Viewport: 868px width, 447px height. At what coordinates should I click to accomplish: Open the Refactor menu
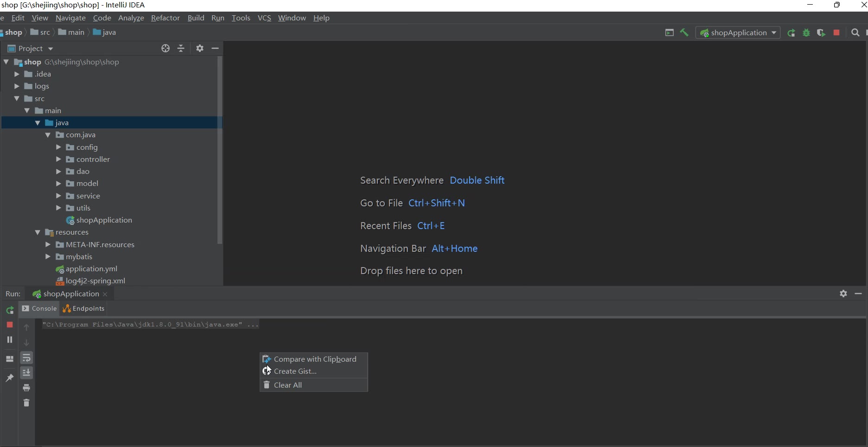click(165, 18)
